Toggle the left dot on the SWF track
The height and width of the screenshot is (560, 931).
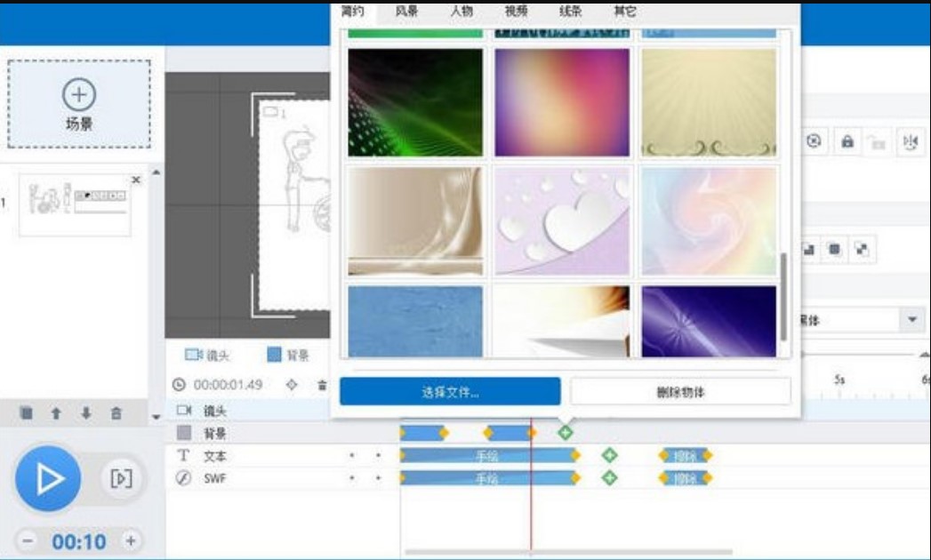[x=352, y=478]
